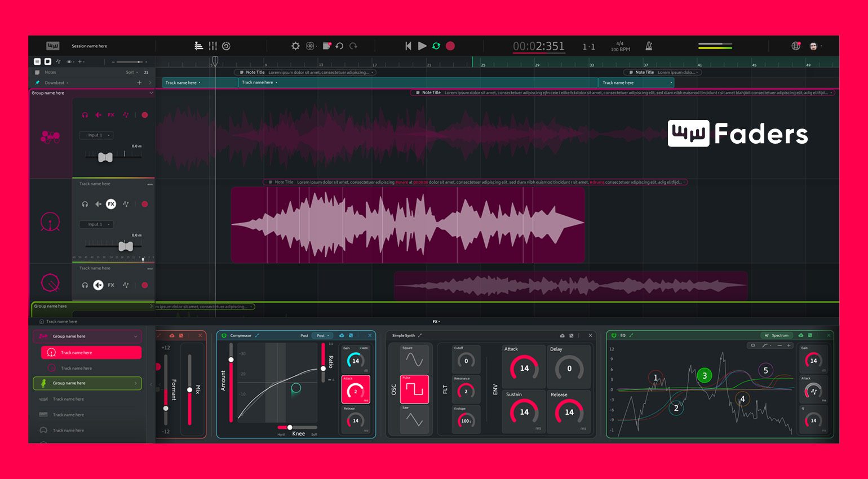Start playback with the play button
868x479 pixels.
pyautogui.click(x=422, y=46)
